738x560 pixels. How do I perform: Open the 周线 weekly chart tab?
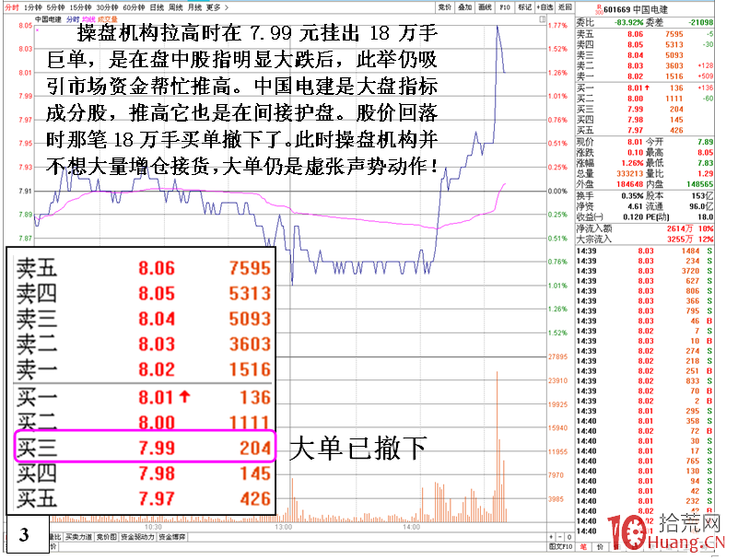click(176, 7)
